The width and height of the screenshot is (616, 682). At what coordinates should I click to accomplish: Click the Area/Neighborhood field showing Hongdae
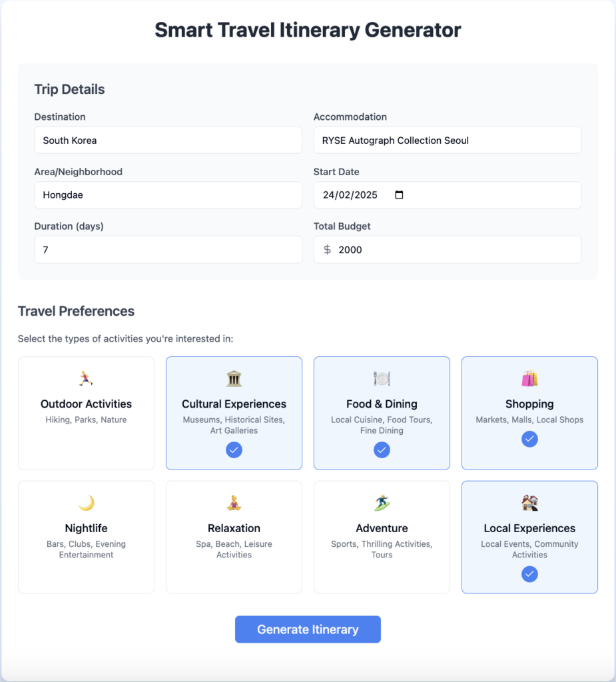(x=168, y=195)
